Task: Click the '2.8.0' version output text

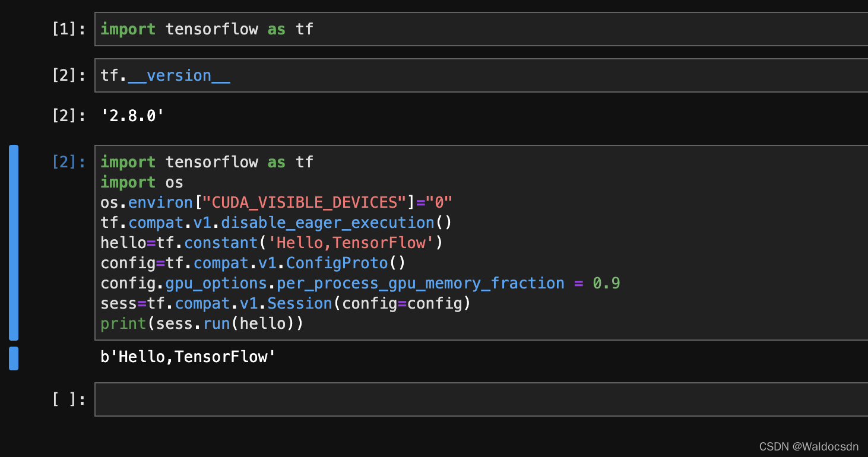Action: 132,115
